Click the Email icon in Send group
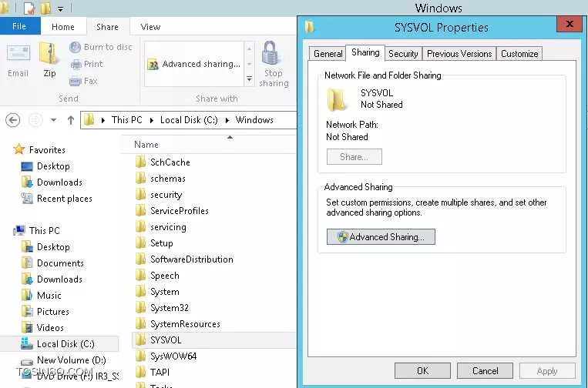This screenshot has width=588, height=388. [x=18, y=55]
